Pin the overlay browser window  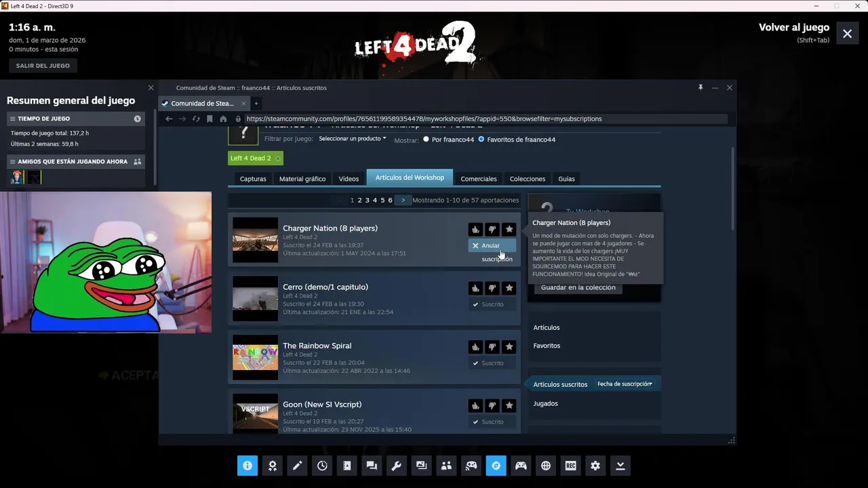(701, 87)
